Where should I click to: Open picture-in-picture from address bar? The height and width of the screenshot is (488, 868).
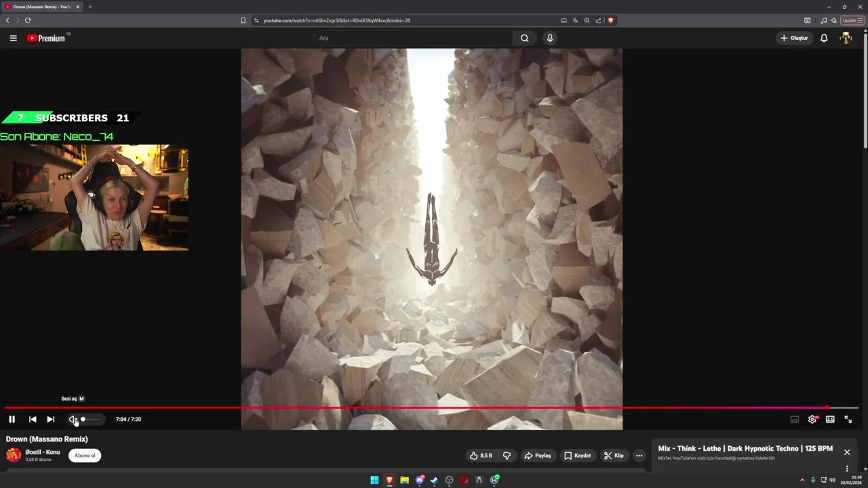[564, 20]
